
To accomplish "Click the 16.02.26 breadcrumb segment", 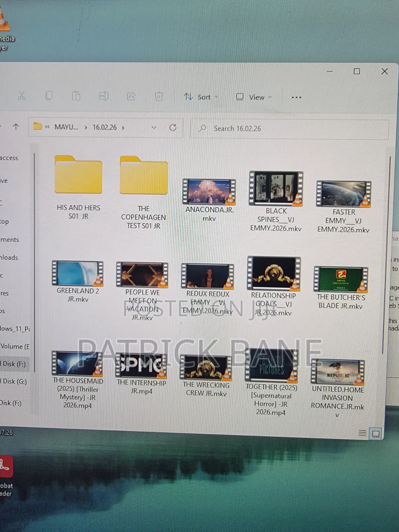I will click(x=104, y=127).
